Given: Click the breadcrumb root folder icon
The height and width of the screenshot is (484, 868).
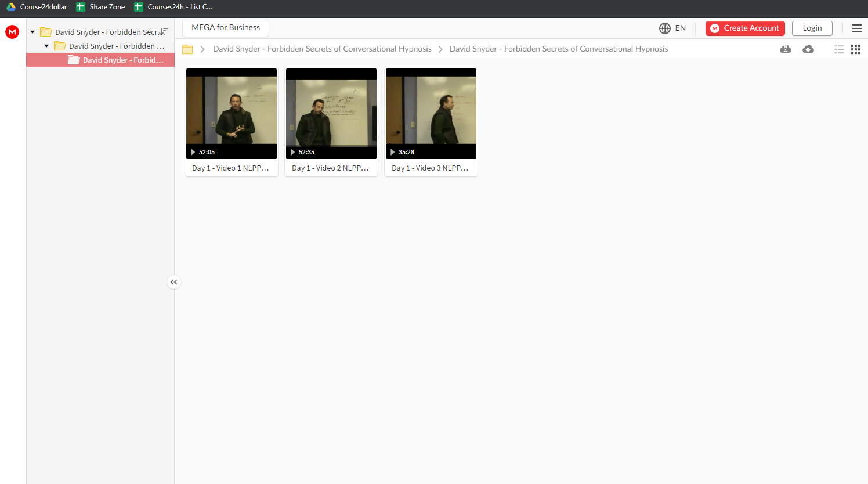Looking at the screenshot, I should (187, 49).
